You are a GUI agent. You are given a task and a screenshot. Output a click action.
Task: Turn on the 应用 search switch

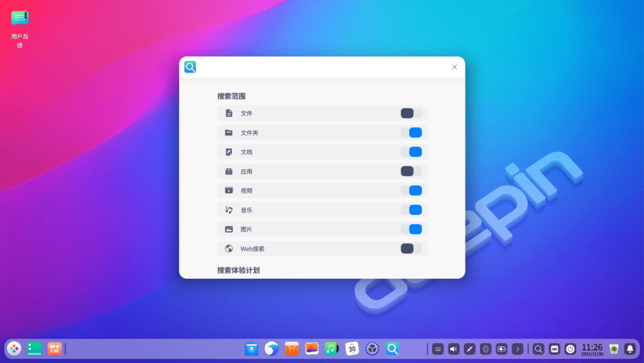pos(411,171)
